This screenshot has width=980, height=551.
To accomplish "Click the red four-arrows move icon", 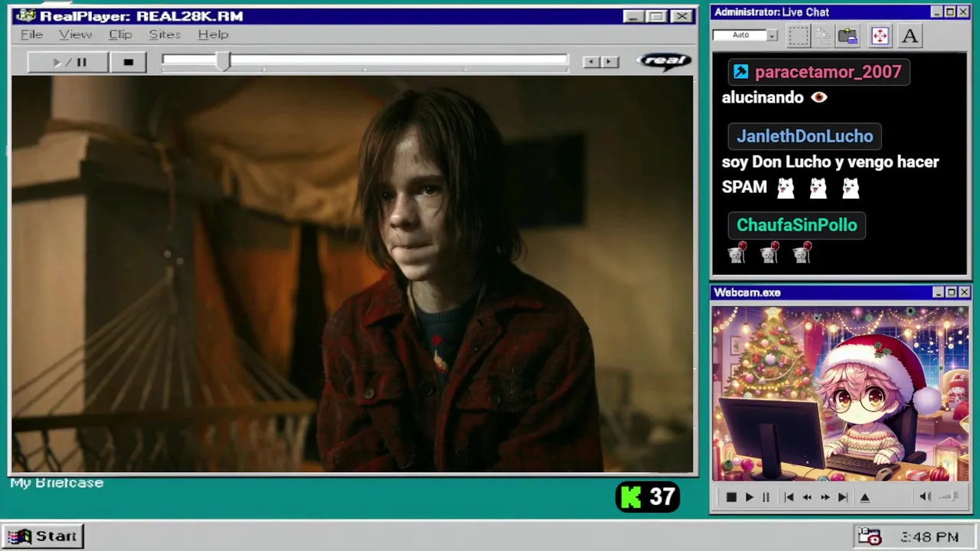I will [880, 36].
